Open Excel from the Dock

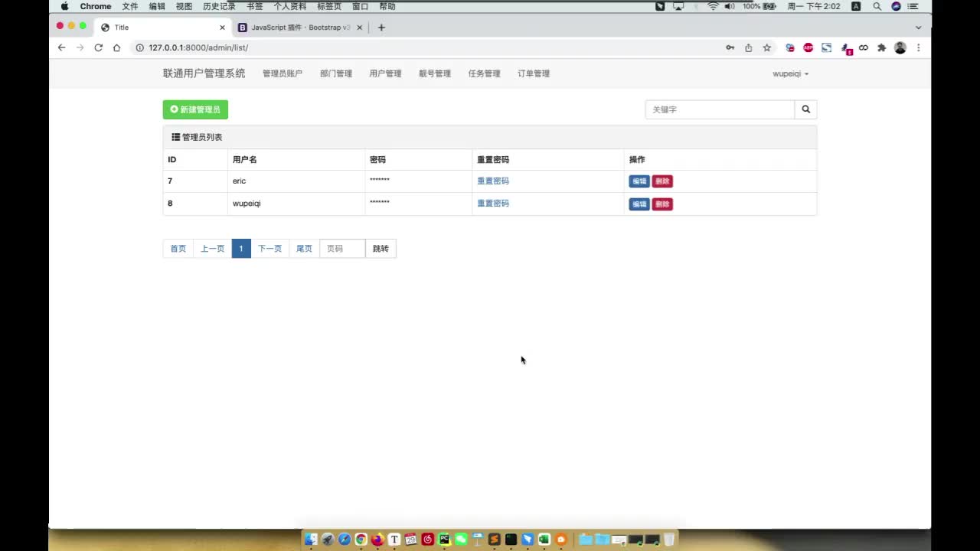(x=544, y=540)
